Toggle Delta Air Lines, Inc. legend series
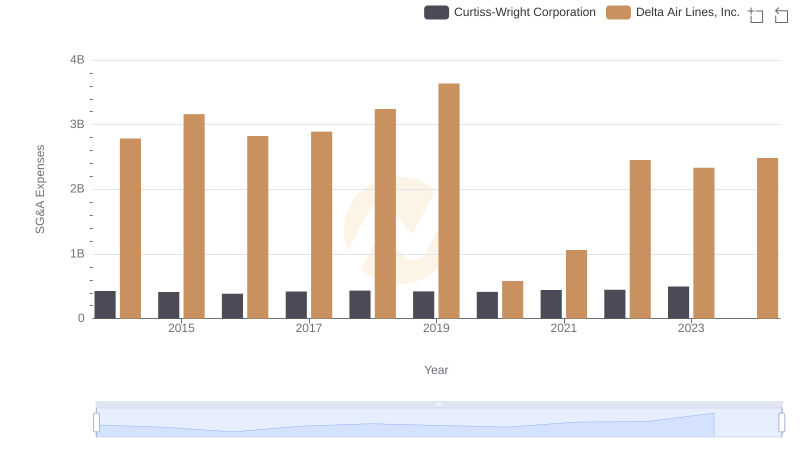 673,12
